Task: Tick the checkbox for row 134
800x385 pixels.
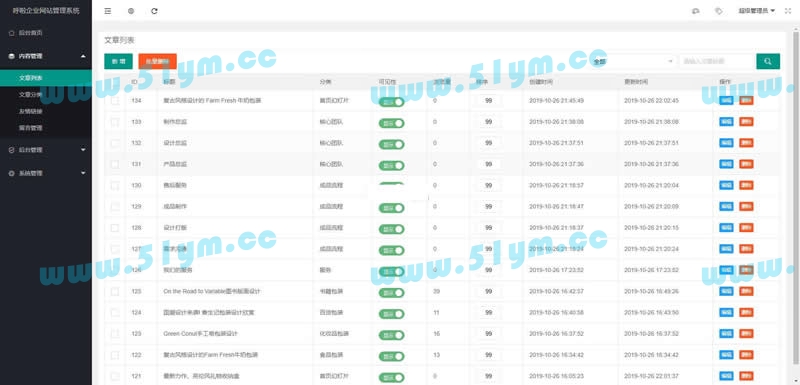Action: (115, 101)
